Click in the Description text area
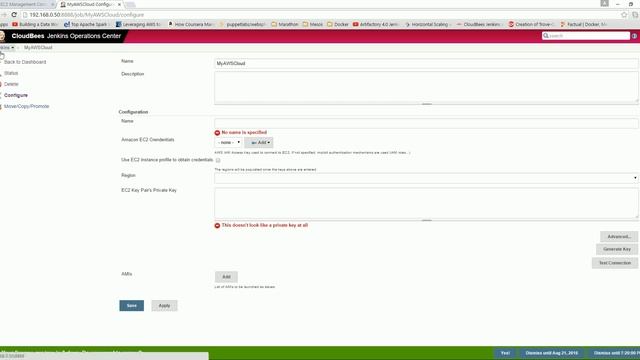Viewport: 640px width, 360px height. tap(426, 87)
